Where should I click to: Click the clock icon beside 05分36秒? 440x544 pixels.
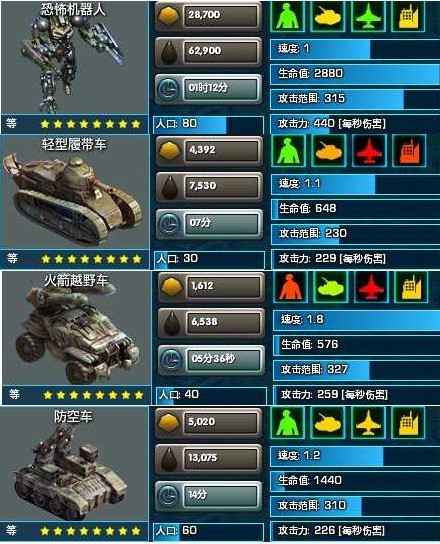[x=172, y=359]
